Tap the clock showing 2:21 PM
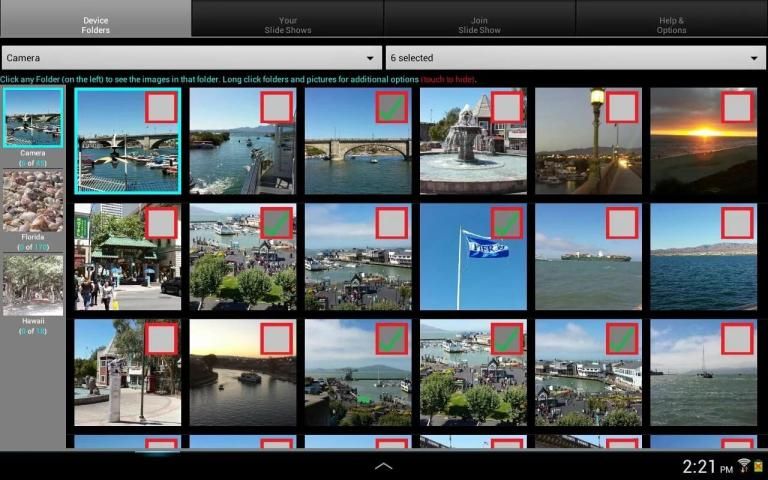This screenshot has width=768, height=480. [705, 466]
